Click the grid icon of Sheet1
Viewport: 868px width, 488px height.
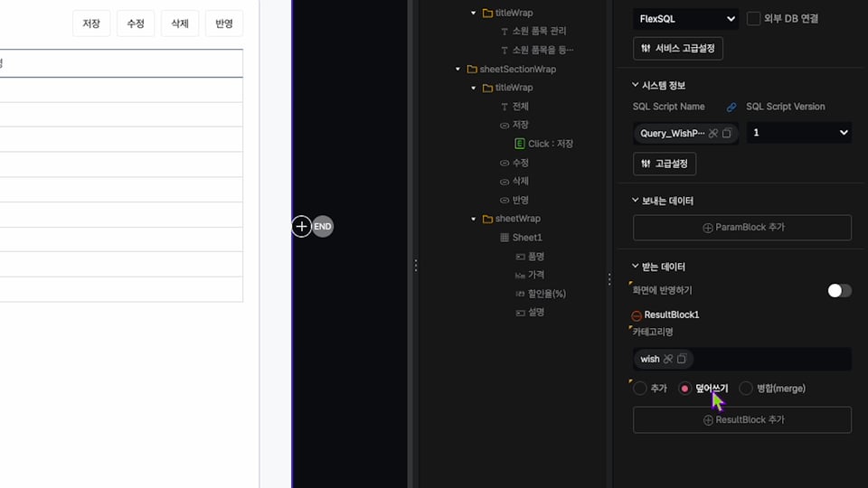point(505,238)
